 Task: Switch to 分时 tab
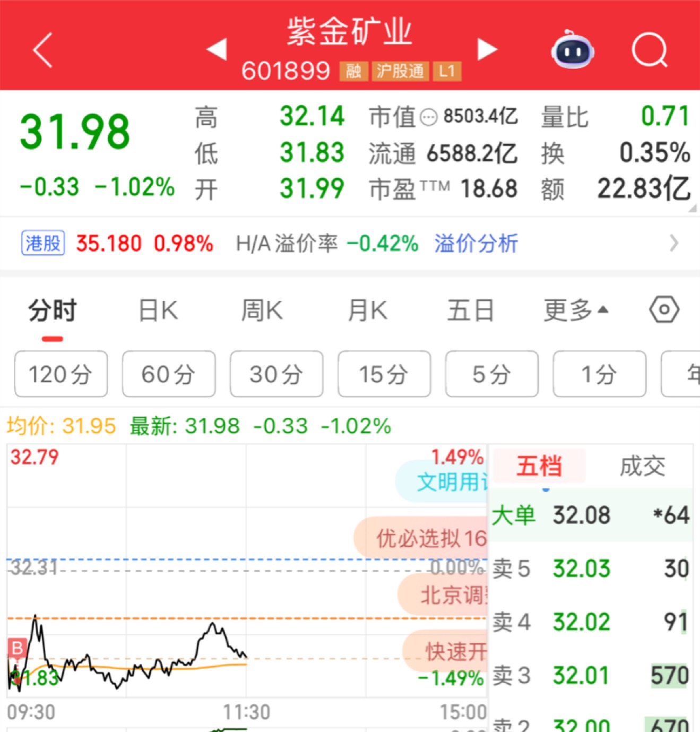[53, 310]
